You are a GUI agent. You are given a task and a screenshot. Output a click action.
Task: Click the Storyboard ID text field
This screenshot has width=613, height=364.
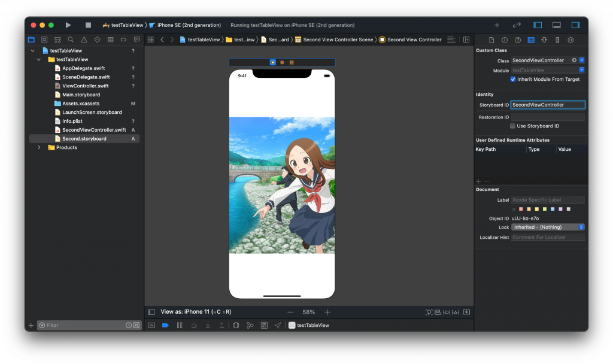click(x=548, y=105)
